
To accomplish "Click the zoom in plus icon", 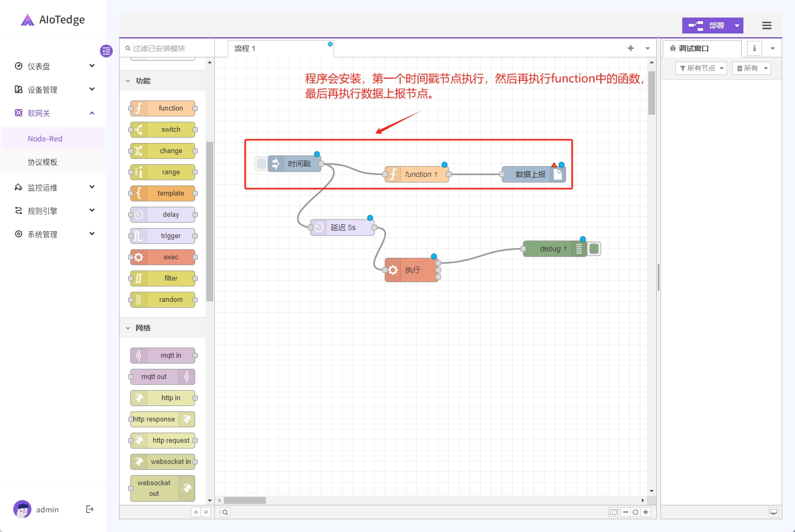I will 646,512.
